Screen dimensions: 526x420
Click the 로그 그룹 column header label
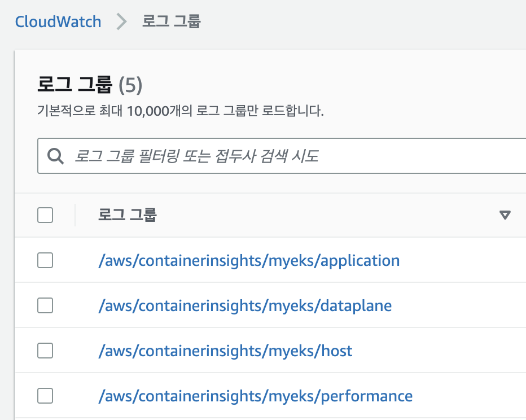point(127,215)
